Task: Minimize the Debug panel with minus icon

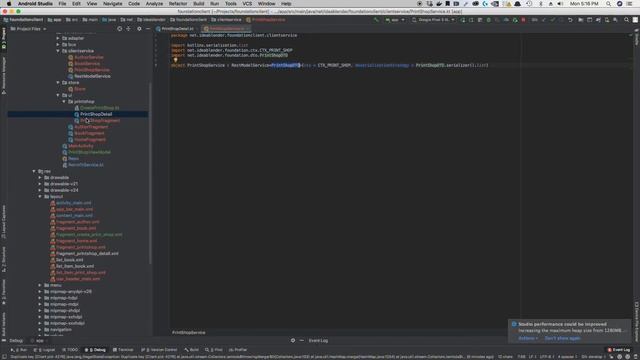Action: pyautogui.click(x=302, y=340)
